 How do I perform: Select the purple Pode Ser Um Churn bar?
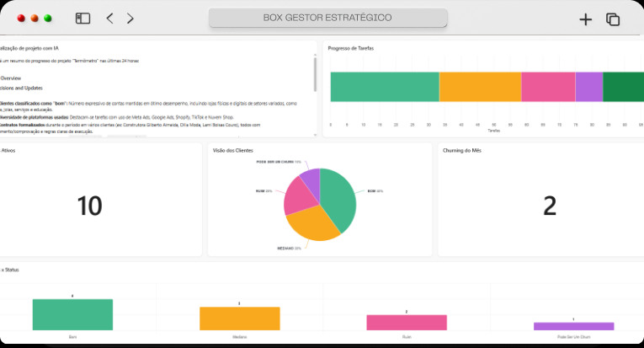pos(574,326)
